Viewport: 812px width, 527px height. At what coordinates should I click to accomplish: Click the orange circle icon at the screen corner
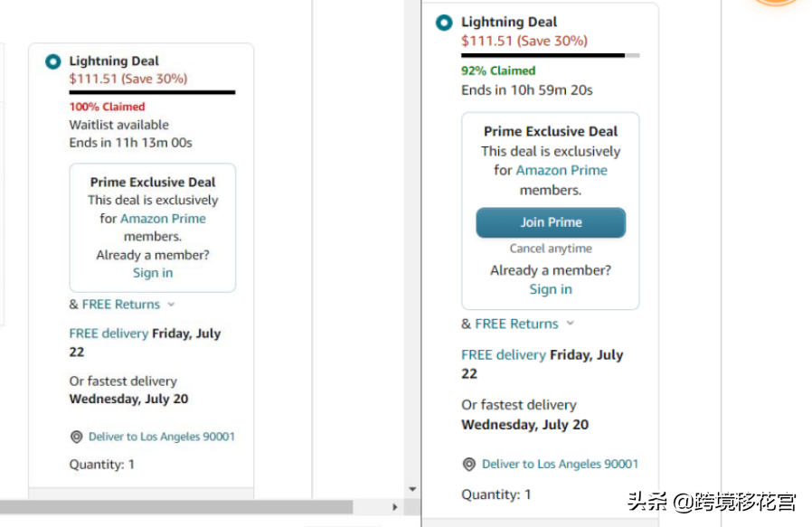[779, 3]
